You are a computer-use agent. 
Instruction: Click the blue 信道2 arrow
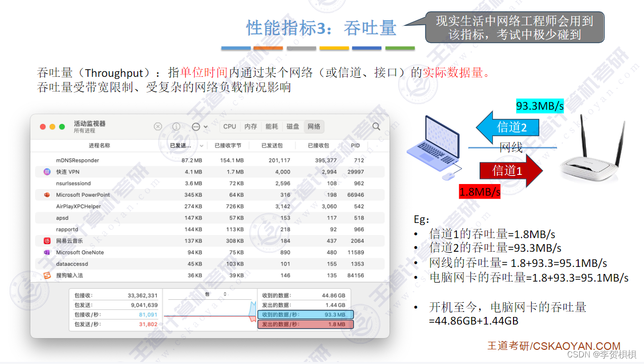pyautogui.click(x=507, y=127)
